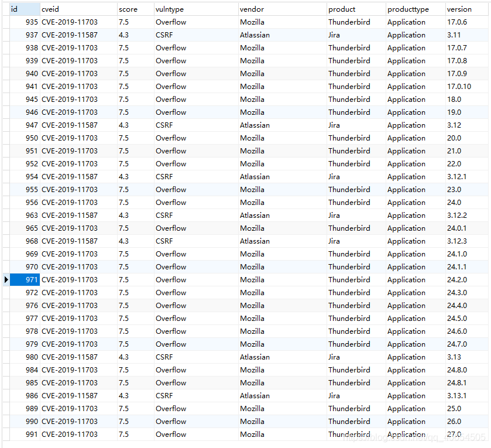The height and width of the screenshot is (448, 491).
Task: Click version cell 17.0.6
Action: tap(466, 22)
